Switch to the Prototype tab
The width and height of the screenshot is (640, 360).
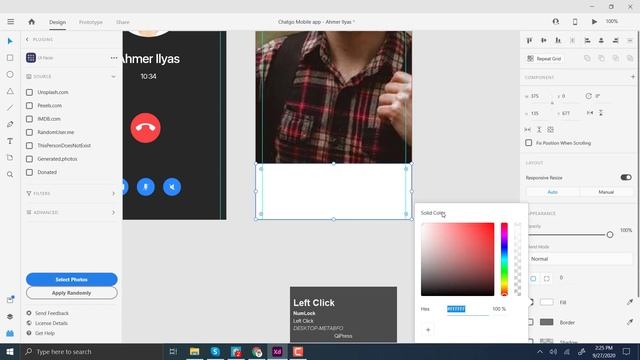tap(91, 22)
